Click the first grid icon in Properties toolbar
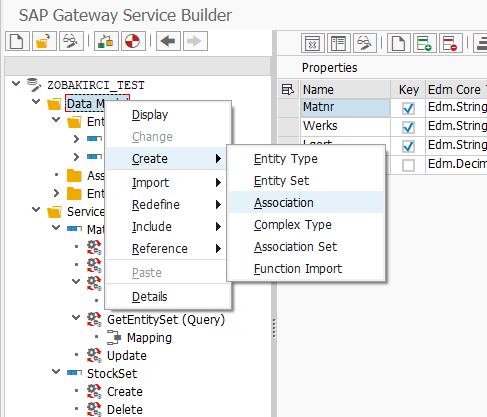Image resolution: width=487 pixels, height=417 pixels. click(x=313, y=43)
